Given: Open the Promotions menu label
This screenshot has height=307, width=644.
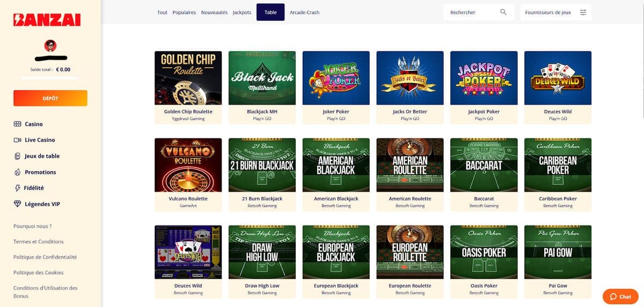Looking at the screenshot, I should pos(40,172).
